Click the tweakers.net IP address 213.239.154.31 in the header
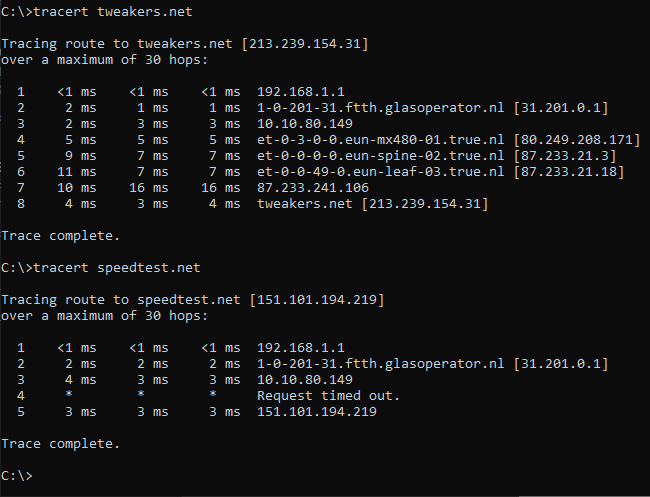 305,44
